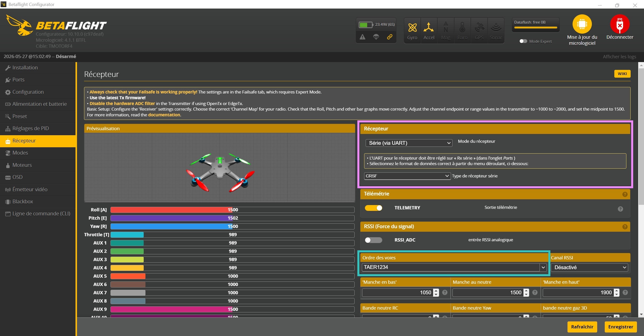Click the Mag sensor icon
Image resolution: width=644 pixels, height=336 pixels.
446,31
